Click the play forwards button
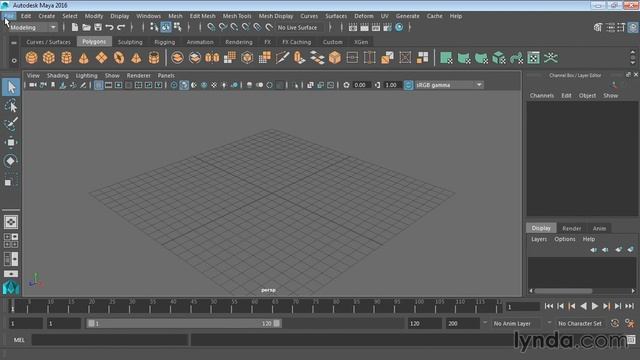 tap(595, 306)
